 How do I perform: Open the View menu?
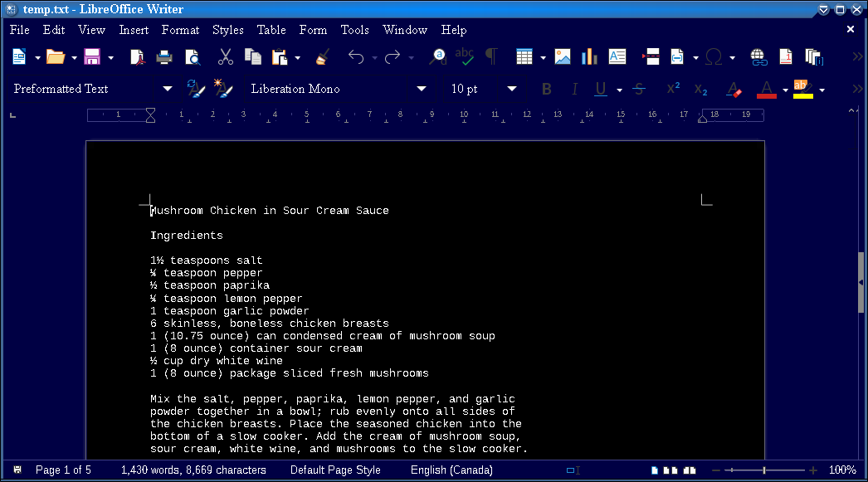[x=91, y=30]
